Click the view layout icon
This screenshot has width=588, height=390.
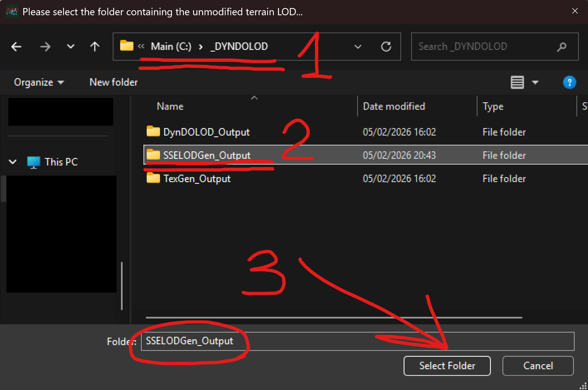(517, 82)
